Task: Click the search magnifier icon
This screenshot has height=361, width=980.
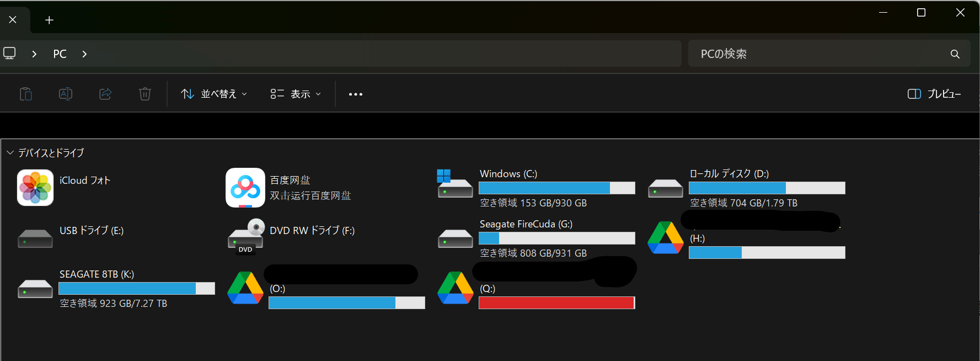Action: (x=955, y=54)
